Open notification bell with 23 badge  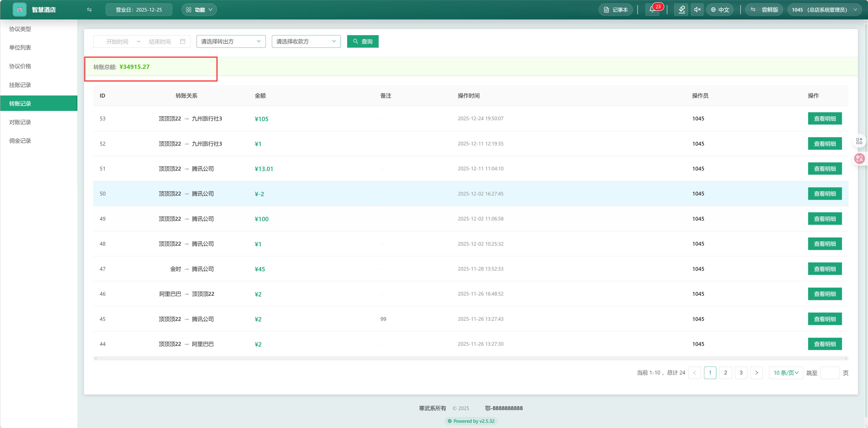(x=652, y=10)
